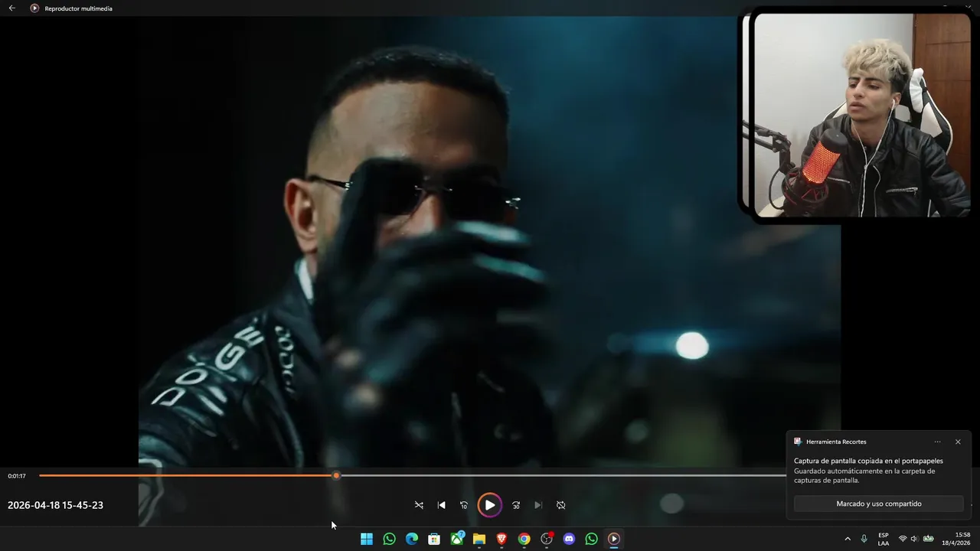Click the file name 2026-04-18 15-45-23
Screen dimensions: 980x551
tap(55, 505)
